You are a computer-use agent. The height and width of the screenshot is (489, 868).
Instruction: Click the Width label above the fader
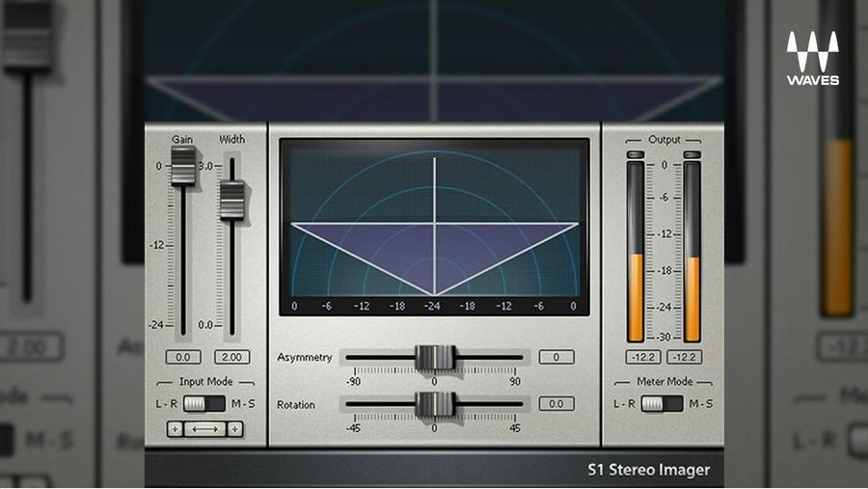[231, 139]
